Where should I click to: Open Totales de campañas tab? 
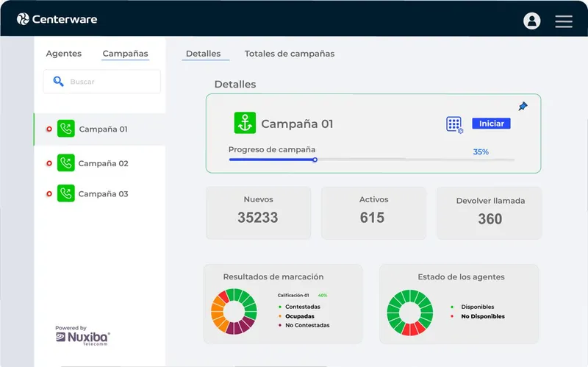click(x=290, y=53)
